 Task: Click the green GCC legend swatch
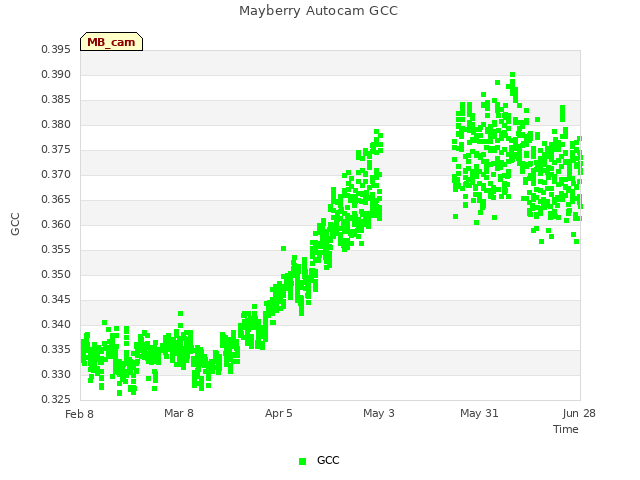click(x=302, y=461)
